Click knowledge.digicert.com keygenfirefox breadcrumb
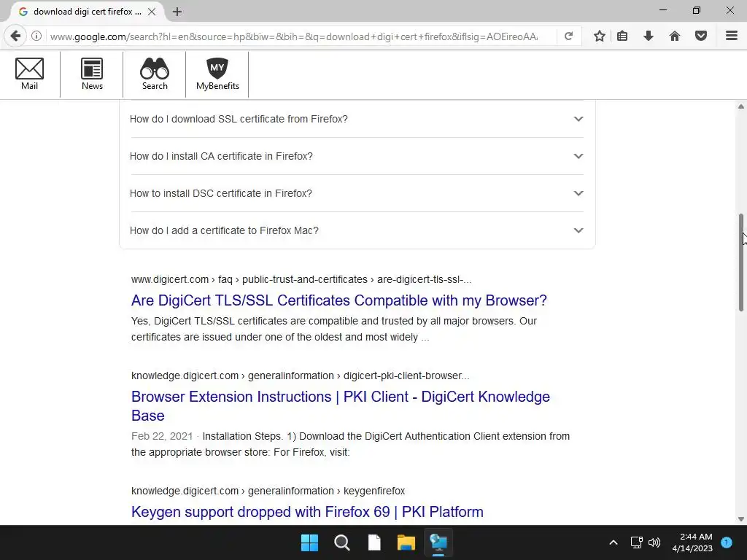The height and width of the screenshot is (560, 747). coord(268,491)
